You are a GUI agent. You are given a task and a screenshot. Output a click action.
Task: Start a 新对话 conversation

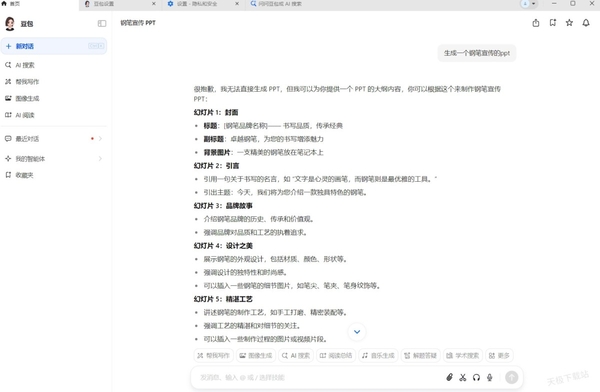[x=54, y=46]
